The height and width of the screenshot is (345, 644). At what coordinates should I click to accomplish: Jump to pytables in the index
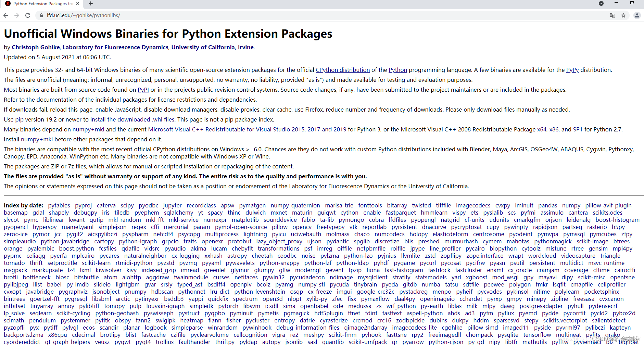click(x=59, y=205)
